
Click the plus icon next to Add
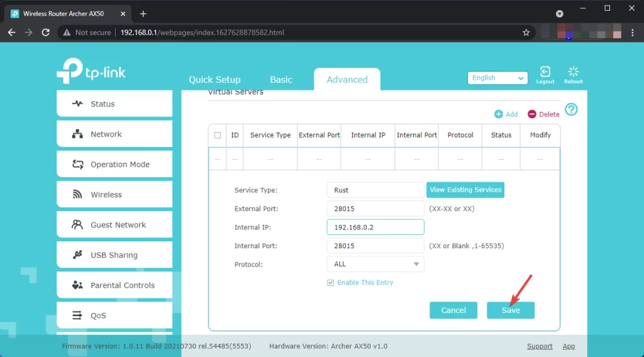pos(498,114)
